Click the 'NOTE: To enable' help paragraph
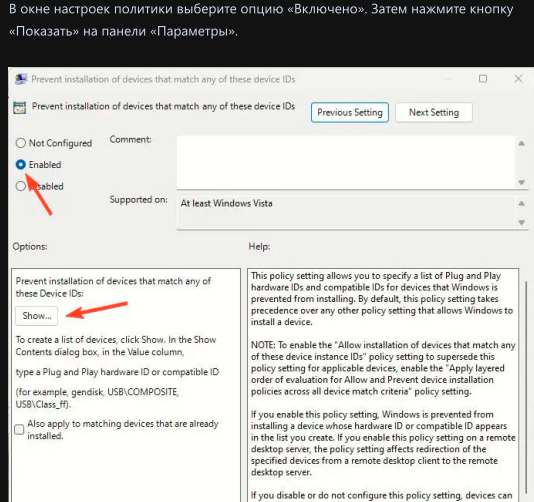Image resolution: width=534 pixels, height=502 pixels. click(383, 368)
